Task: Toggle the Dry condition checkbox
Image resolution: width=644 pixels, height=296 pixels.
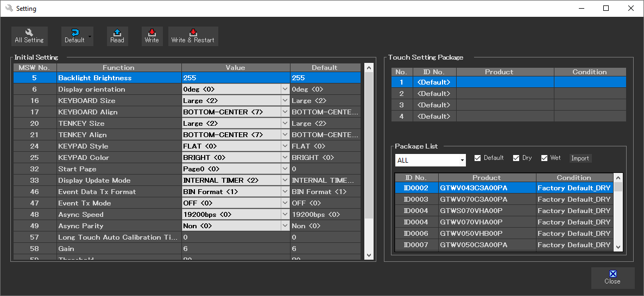Action: click(x=516, y=158)
